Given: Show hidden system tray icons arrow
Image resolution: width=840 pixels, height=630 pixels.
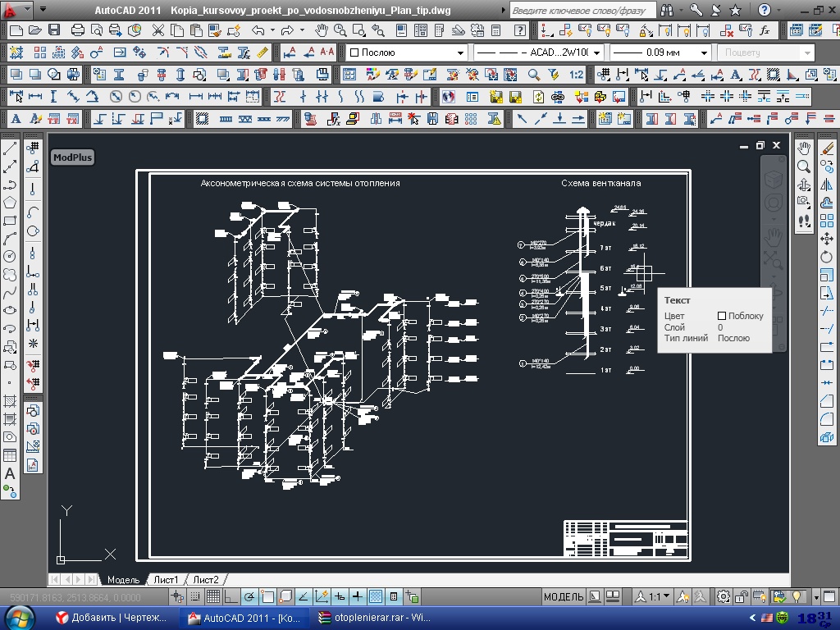Looking at the screenshot, I should (x=753, y=618).
